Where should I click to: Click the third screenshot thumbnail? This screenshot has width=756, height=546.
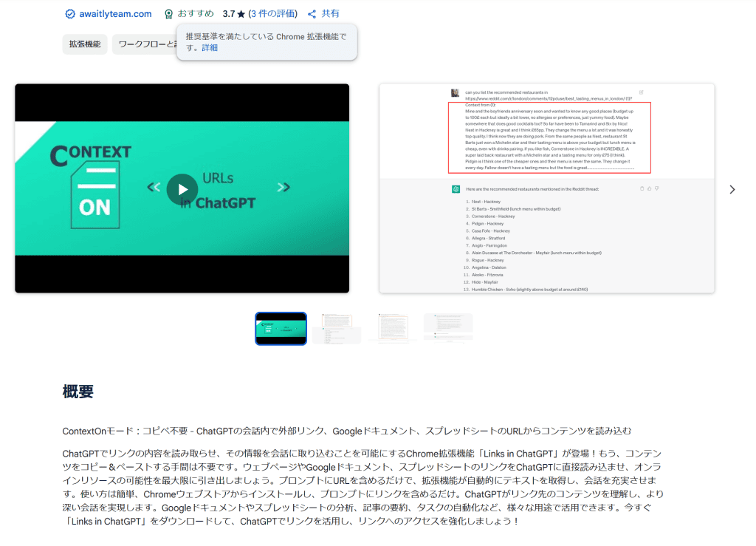pos(393,327)
